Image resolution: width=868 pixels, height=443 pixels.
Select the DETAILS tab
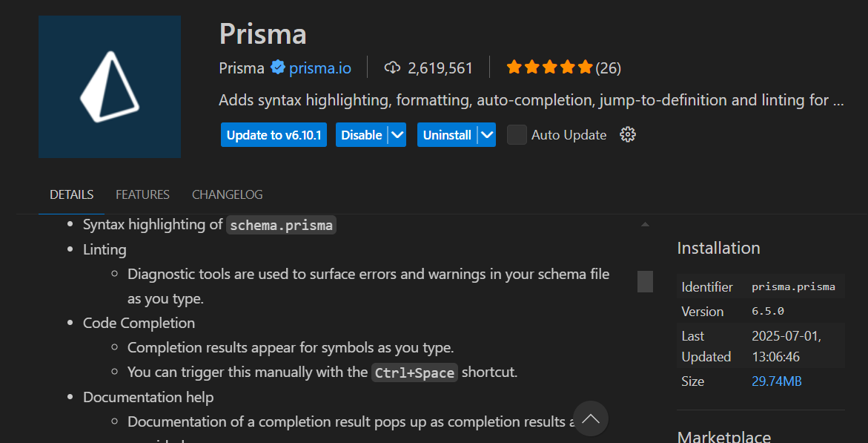[x=71, y=194]
